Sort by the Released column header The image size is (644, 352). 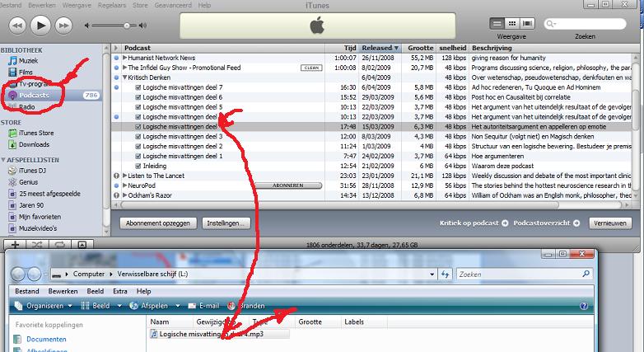click(380, 48)
